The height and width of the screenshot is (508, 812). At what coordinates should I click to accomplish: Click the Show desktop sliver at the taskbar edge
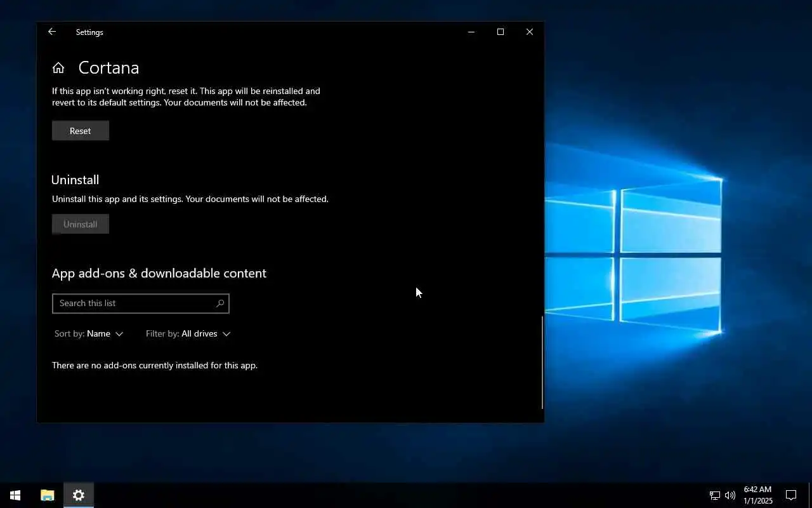(x=810, y=495)
